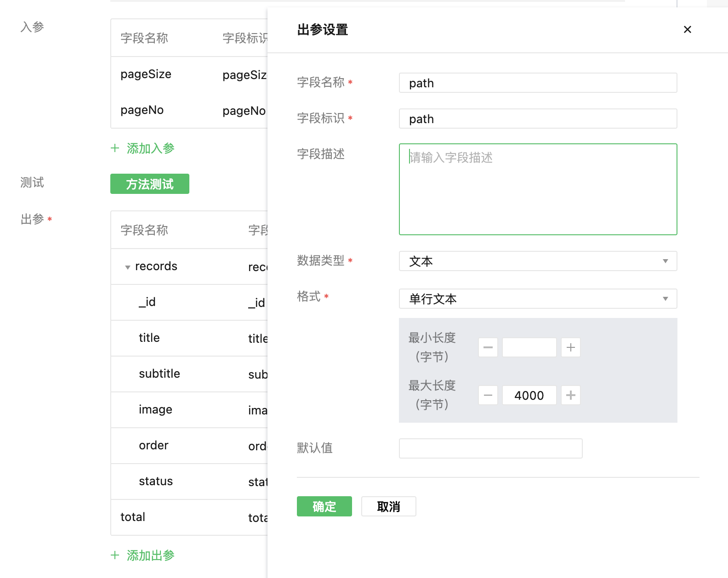Select the pageNo input parameter name

click(142, 110)
